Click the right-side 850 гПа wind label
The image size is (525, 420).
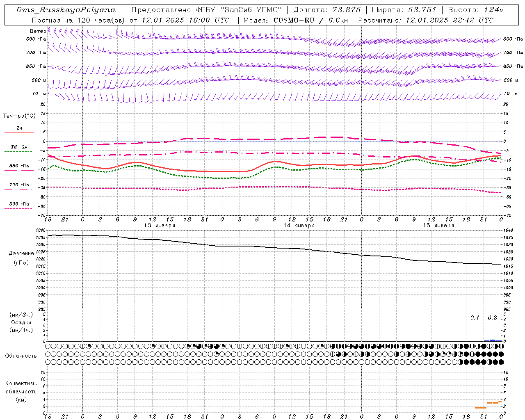tap(513, 66)
